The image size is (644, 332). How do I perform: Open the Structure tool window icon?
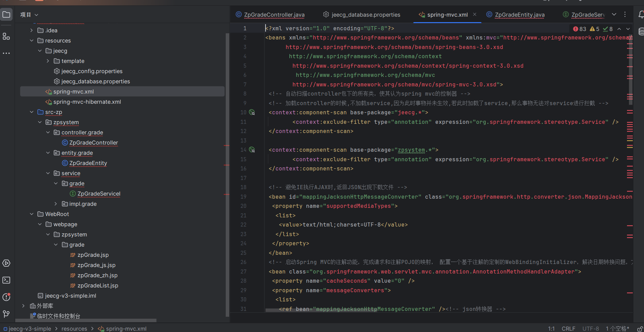6,36
